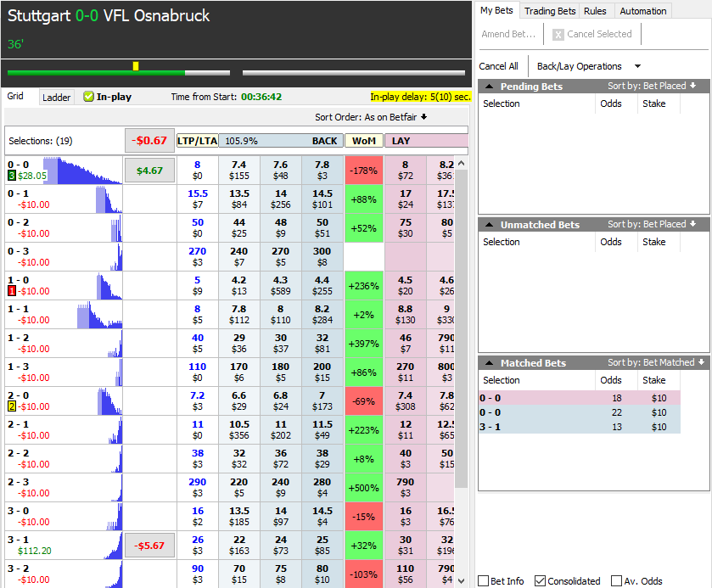Open the My Bets tab
The image size is (712, 588).
click(x=496, y=10)
